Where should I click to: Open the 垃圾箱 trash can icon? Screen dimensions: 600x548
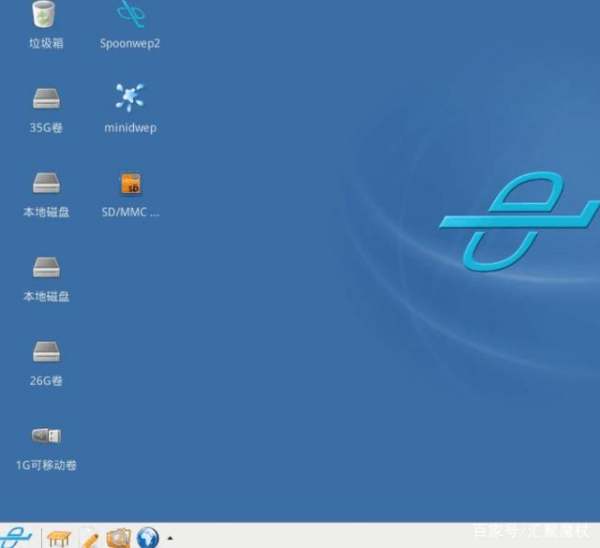pos(44,15)
